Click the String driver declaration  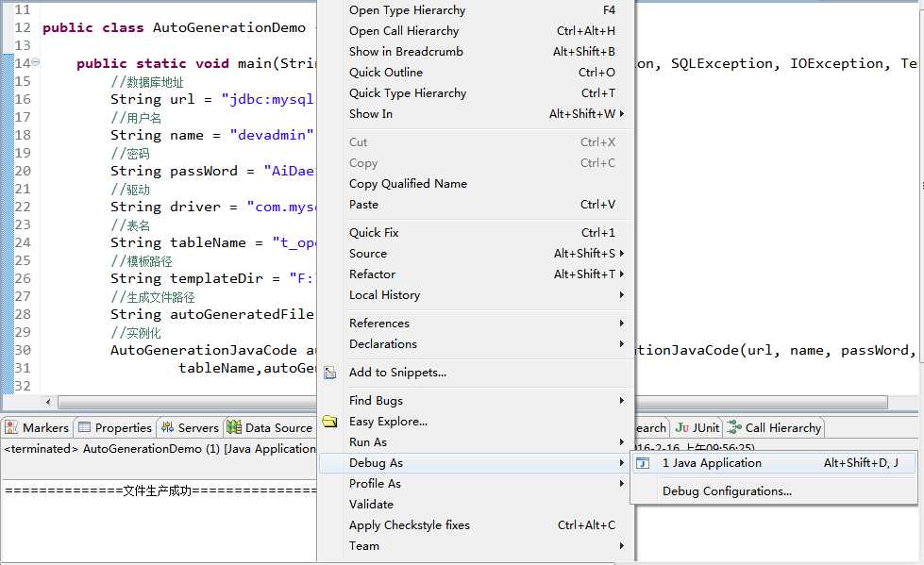[x=165, y=207]
